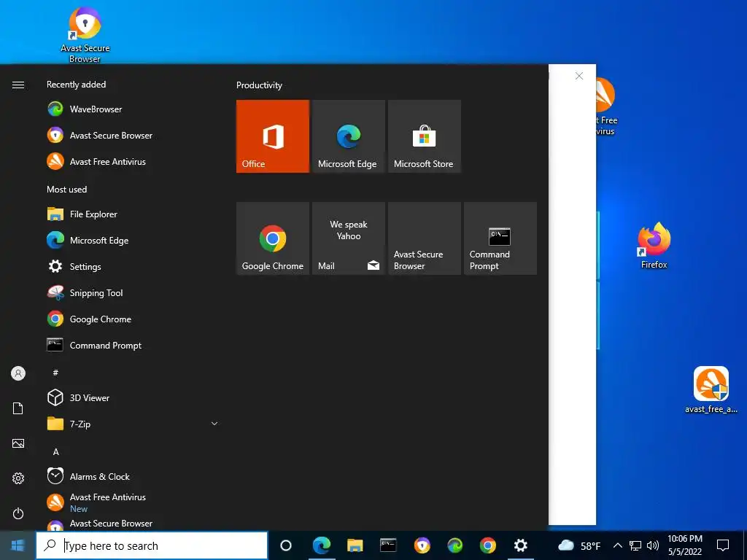747x560 pixels.
Task: Expand the 7-Zip folder chevron
Action: pos(214,424)
